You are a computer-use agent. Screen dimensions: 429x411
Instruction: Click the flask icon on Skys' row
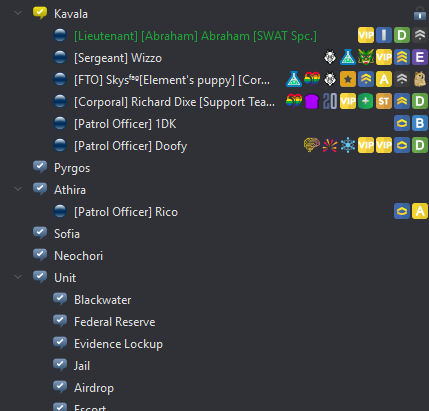(294, 79)
